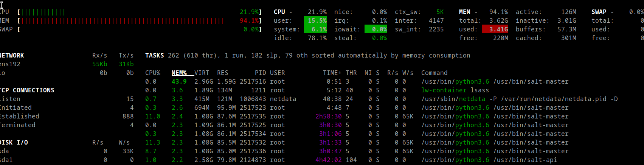Click the idle CPU value 78.1%
The width and height of the screenshot is (644, 165).
(x=317, y=38)
